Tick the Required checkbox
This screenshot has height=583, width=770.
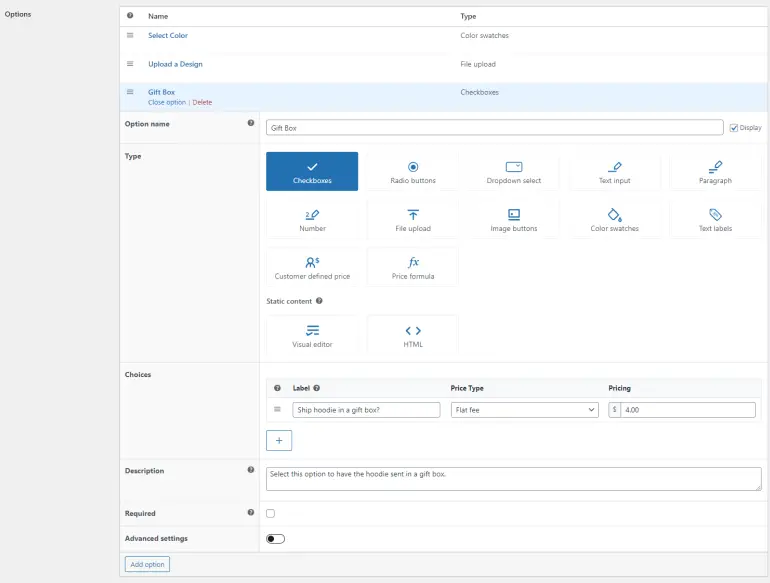pos(271,513)
